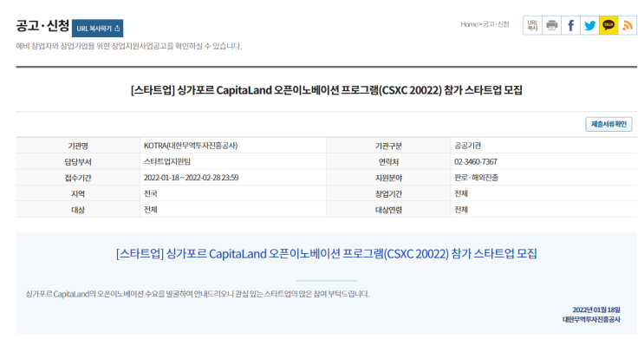This screenshot has width=644, height=339.
Task: Select the blue announcement title in body
Action: 326,253
